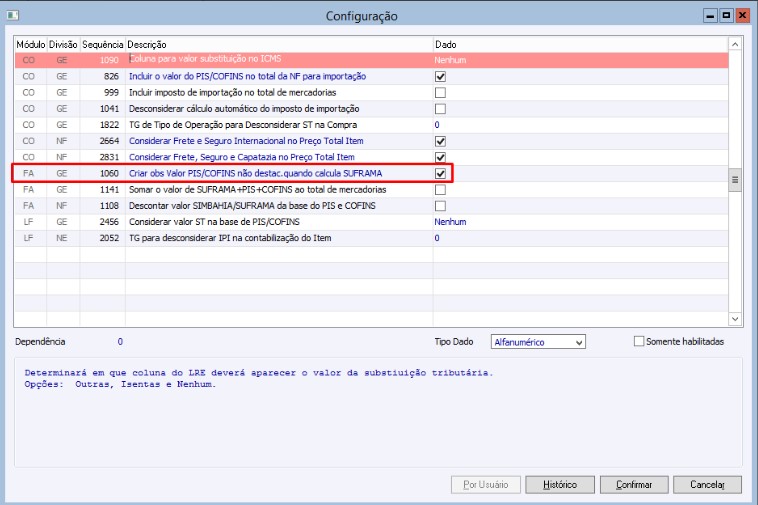Select row Descontar valor SIMBAHIA/SUFRAMA da base

(371, 206)
